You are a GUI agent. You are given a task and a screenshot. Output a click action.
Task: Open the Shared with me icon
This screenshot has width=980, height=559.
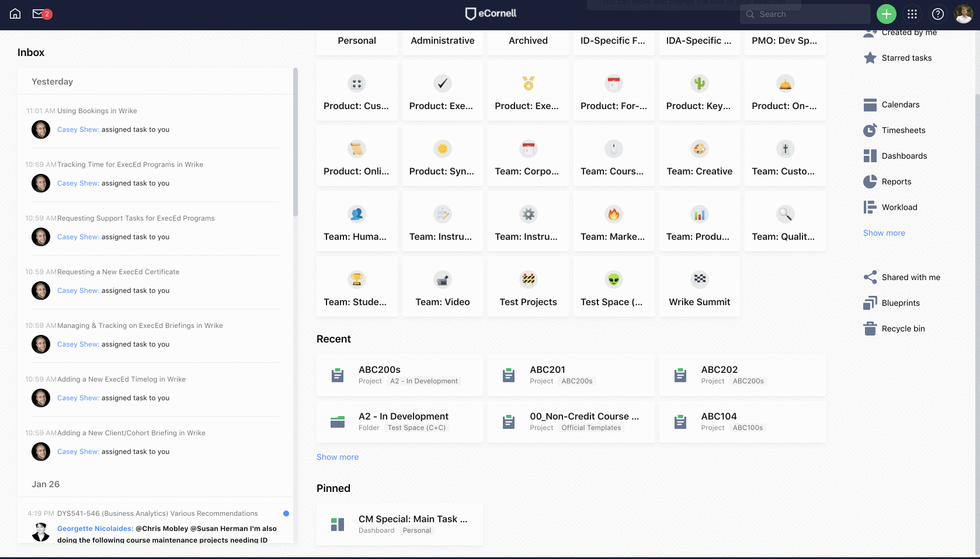coord(870,277)
